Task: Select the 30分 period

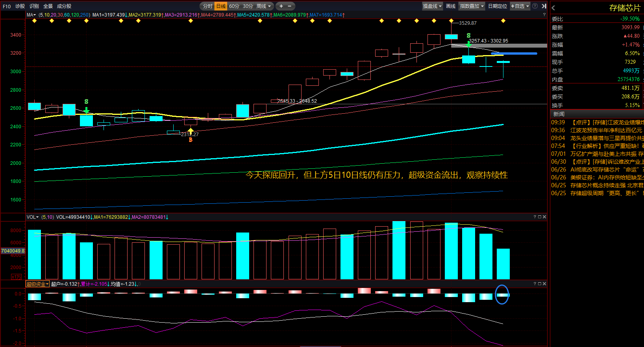Action: (x=248, y=6)
